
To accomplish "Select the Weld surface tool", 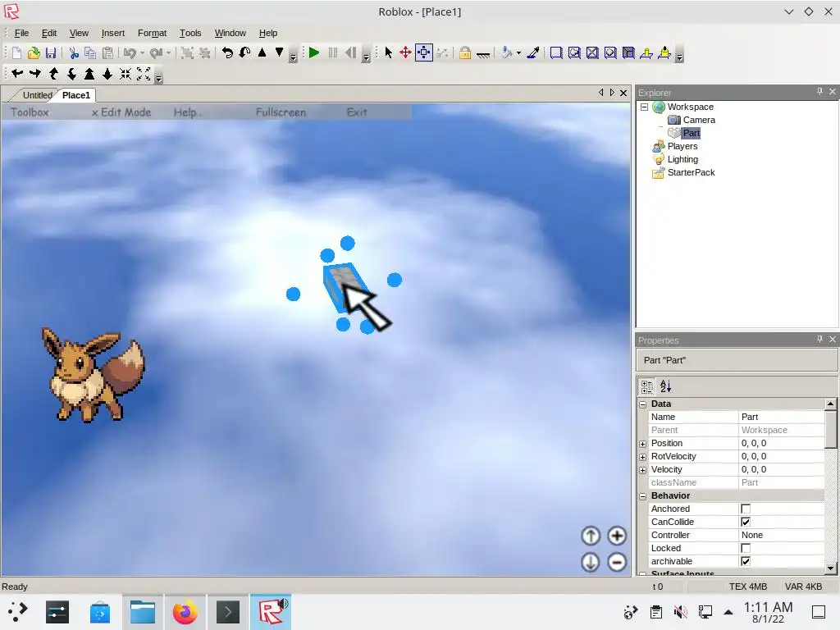I will (592, 52).
